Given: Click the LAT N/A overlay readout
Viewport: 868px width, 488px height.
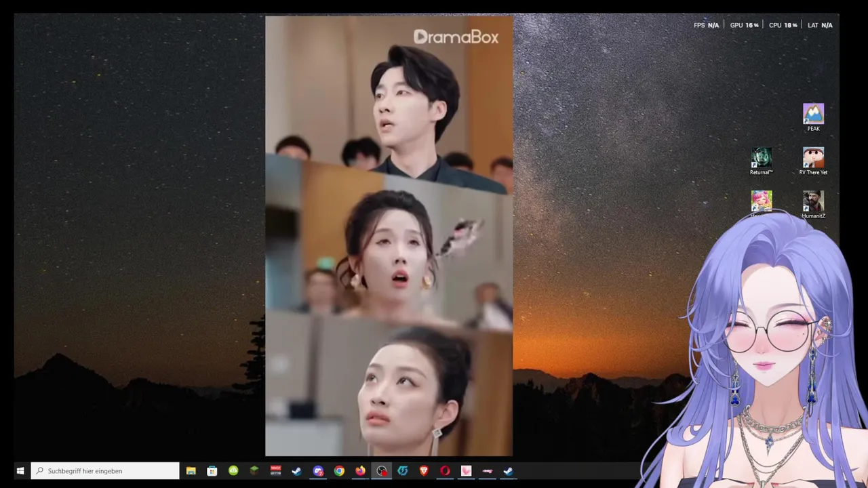Looking at the screenshot, I should click(x=820, y=25).
